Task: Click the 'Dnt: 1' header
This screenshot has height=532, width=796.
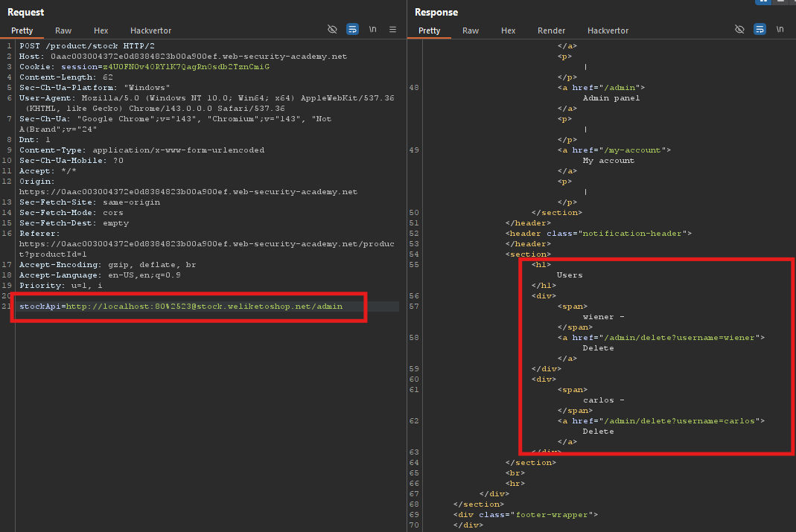Action: (x=34, y=139)
